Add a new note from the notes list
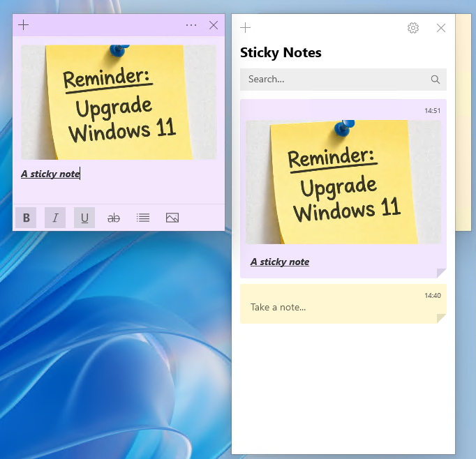 tap(245, 28)
